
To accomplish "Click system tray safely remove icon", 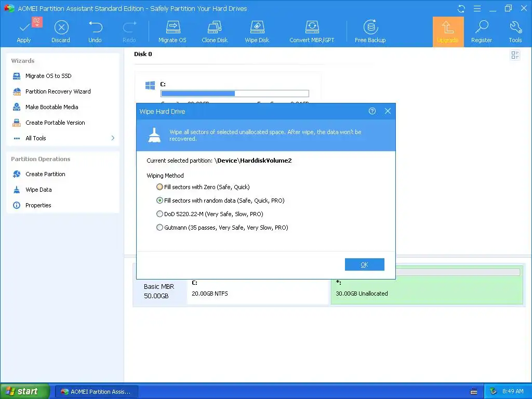I will click(x=494, y=391).
